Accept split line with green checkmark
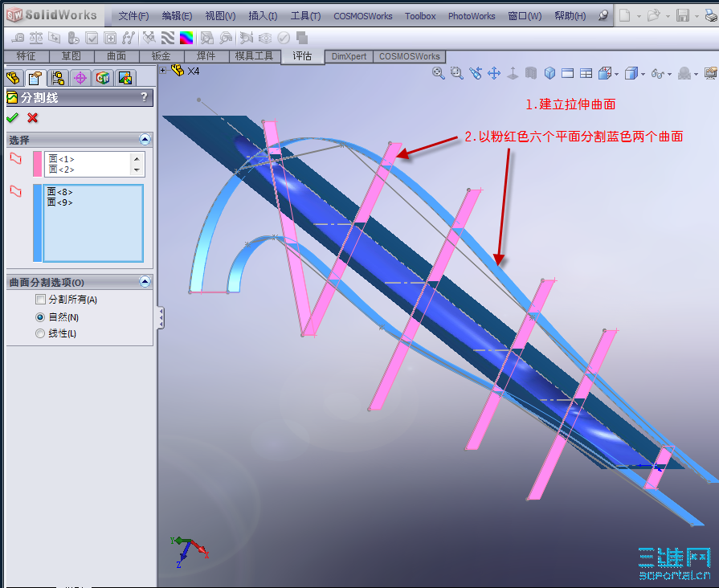The image size is (719, 588). point(12,118)
